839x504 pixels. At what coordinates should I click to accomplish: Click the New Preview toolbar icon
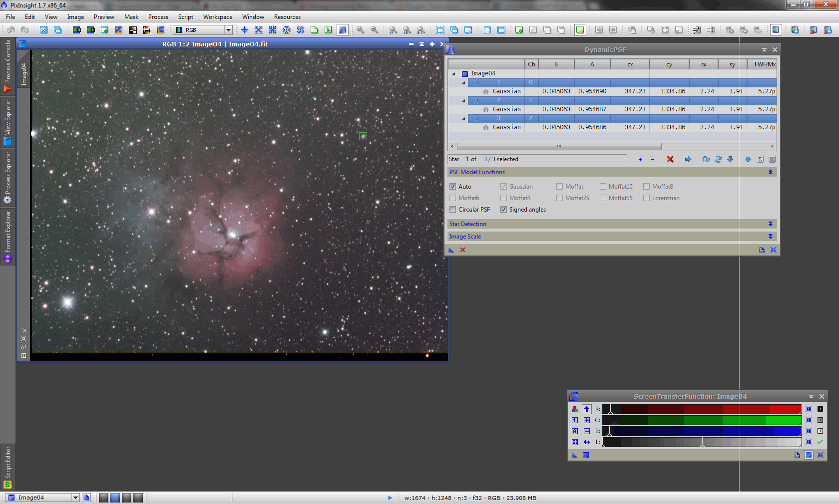click(314, 30)
